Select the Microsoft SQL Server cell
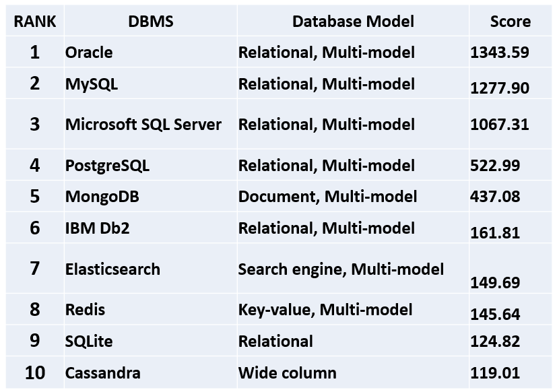 tap(143, 124)
